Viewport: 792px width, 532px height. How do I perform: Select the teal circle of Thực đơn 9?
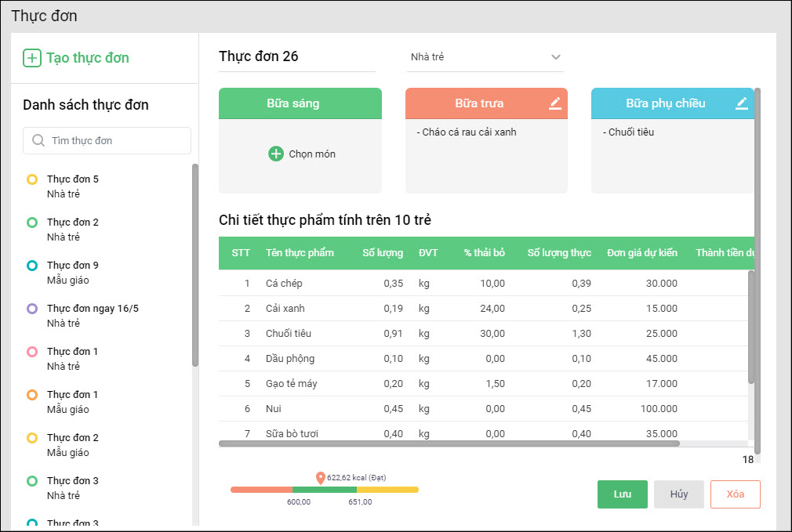(x=32, y=266)
